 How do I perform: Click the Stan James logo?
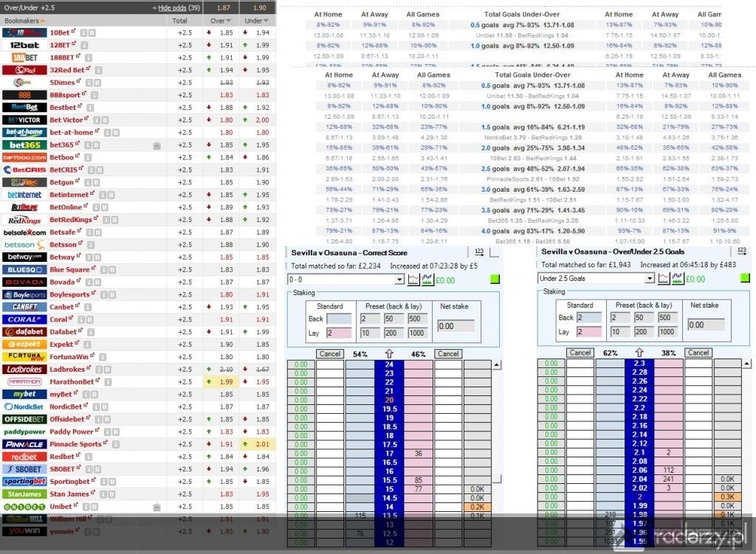pos(24,494)
